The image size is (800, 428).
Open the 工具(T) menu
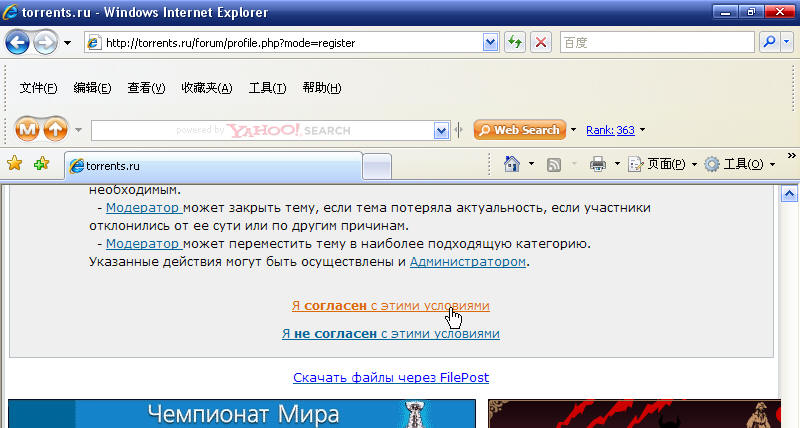click(x=267, y=88)
